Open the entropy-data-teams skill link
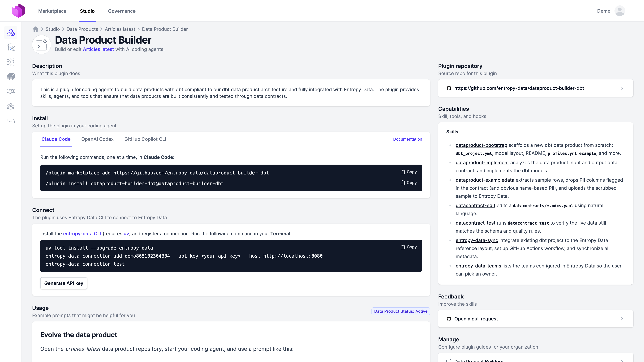644x362 pixels. (x=478, y=266)
